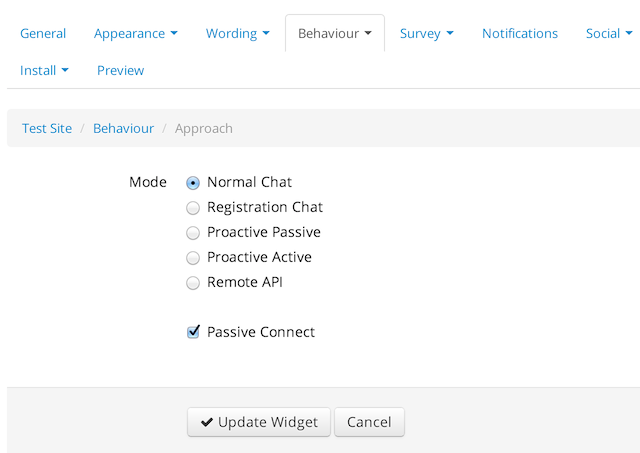Expand the Wording dropdown menu
The width and height of the screenshot is (640, 453).
(238, 33)
